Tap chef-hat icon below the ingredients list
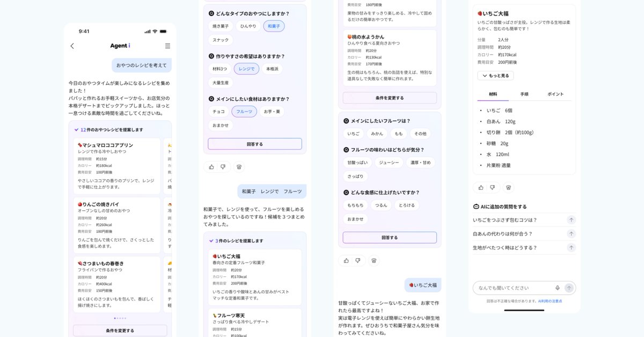Viewport: 644px width, 337px height. 509,187
